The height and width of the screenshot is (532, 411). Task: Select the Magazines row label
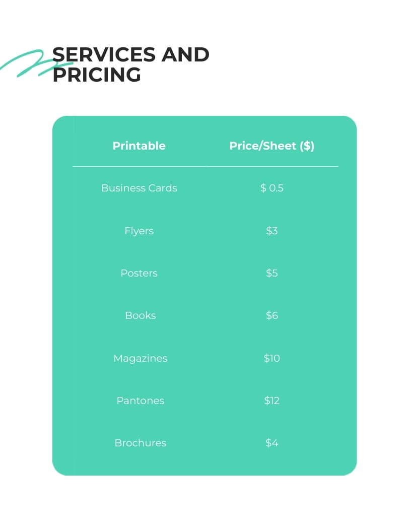(x=140, y=358)
